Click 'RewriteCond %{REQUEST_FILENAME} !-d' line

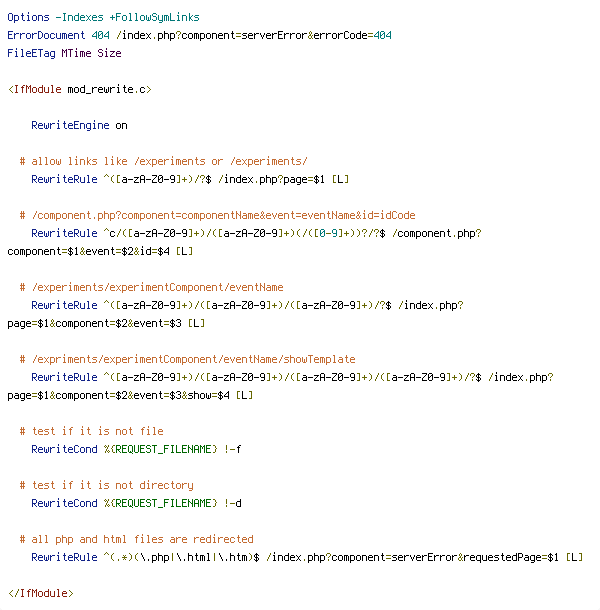[136, 503]
